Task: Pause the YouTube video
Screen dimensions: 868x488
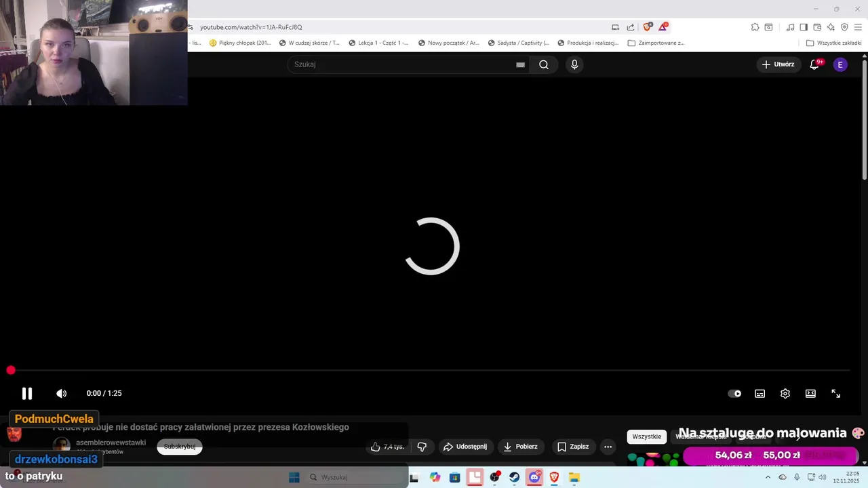Action: pos(27,393)
